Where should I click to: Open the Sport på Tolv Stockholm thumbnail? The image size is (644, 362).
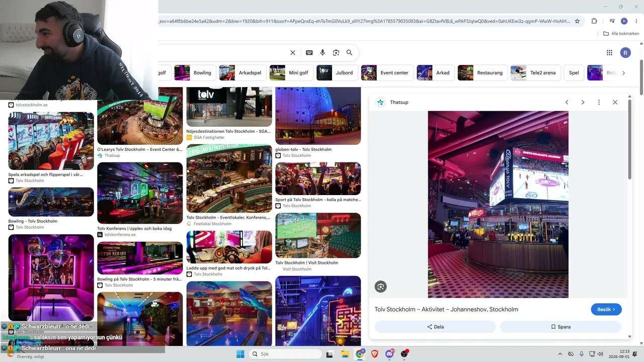[318, 178]
